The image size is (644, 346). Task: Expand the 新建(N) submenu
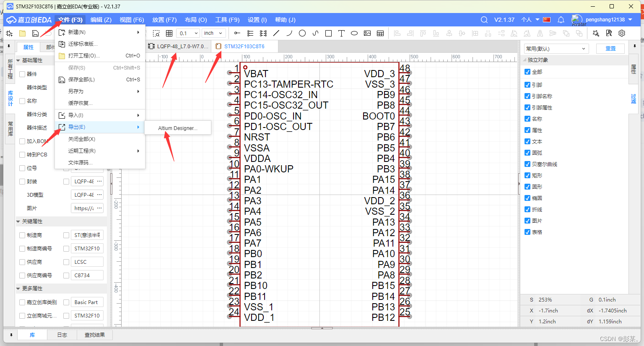click(x=100, y=32)
